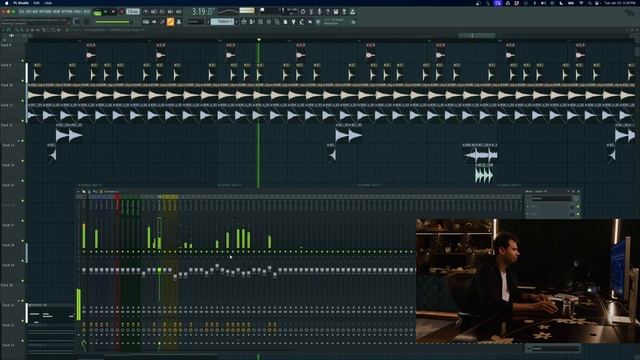The image size is (640, 360).
Task: Open the PATTERNS menu in FL Studio
Action: point(45,12)
